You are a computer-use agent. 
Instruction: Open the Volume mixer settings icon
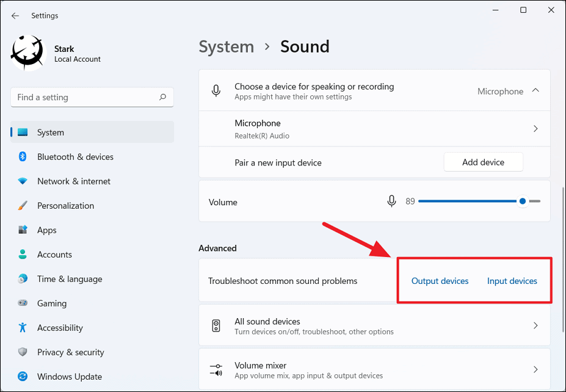(216, 369)
